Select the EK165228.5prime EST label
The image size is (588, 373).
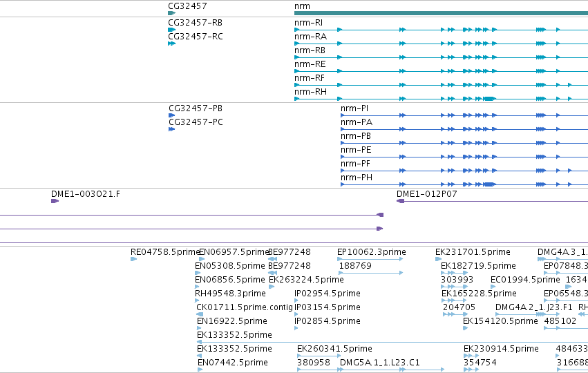tap(479, 294)
